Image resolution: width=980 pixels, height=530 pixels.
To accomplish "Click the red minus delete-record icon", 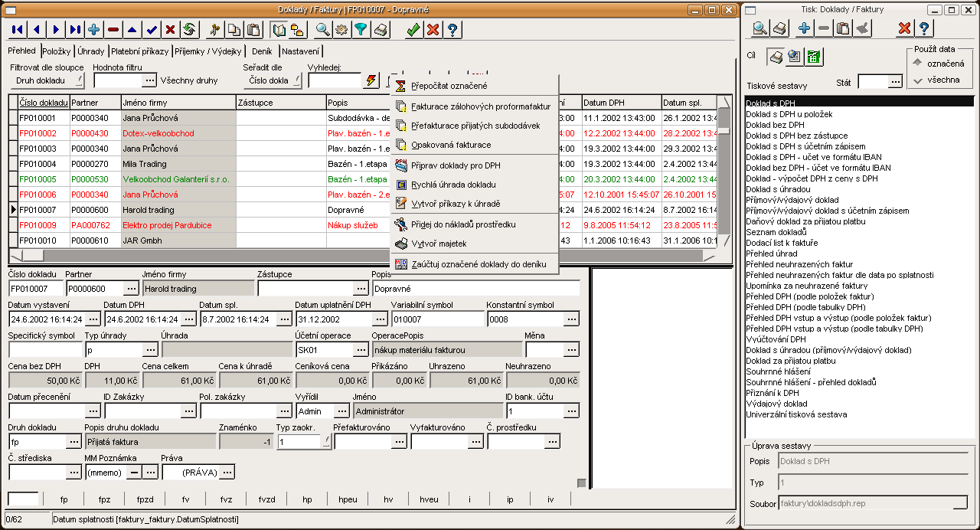I will pos(113,30).
